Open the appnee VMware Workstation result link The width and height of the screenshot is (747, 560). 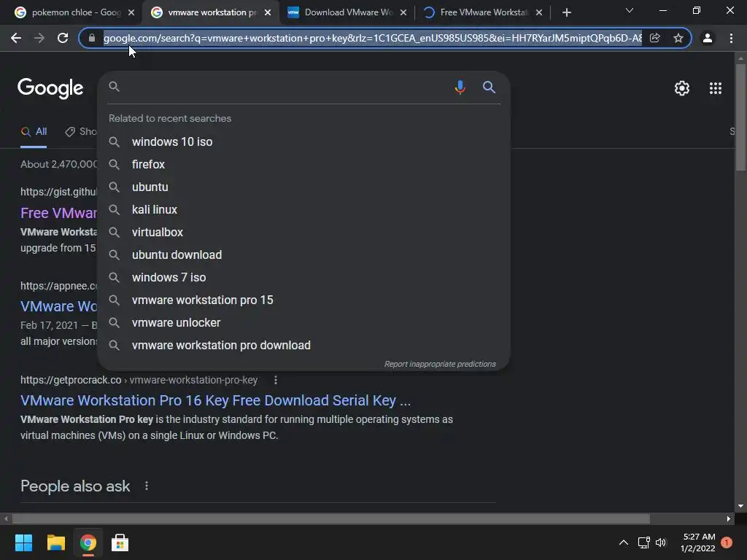point(58,306)
